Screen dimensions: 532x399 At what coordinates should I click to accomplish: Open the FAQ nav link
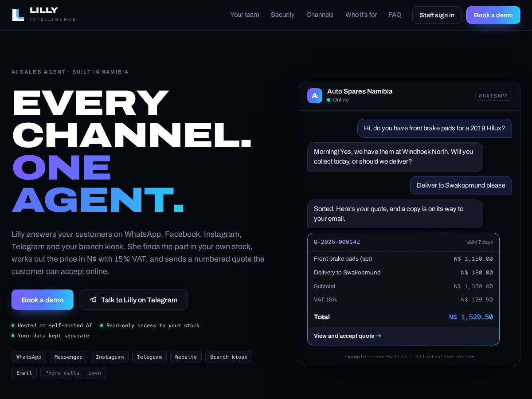395,15
